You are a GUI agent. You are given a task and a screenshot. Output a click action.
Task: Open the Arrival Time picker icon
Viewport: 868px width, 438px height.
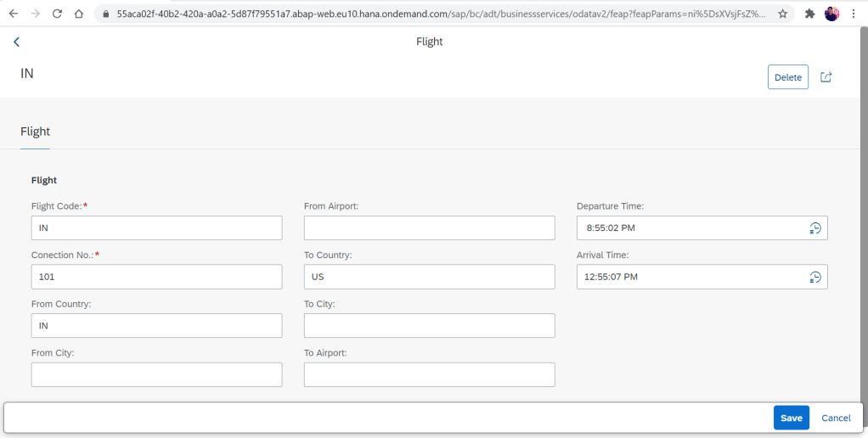pos(814,277)
